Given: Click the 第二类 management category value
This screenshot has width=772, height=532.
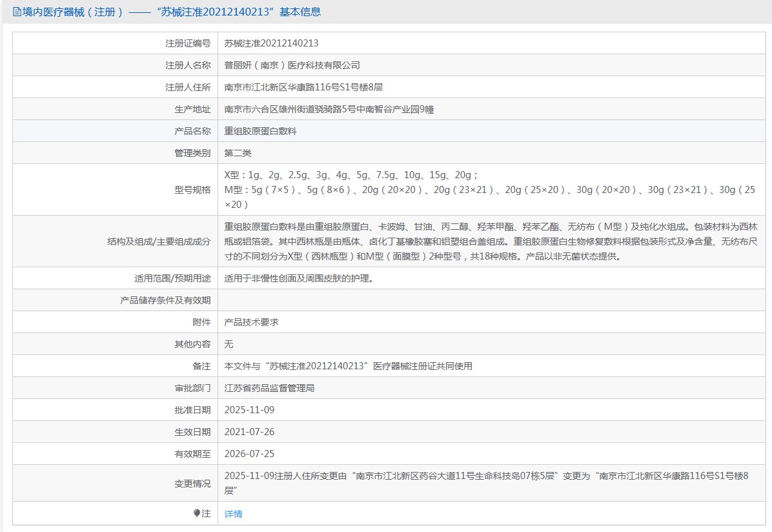Looking at the screenshot, I should (238, 153).
